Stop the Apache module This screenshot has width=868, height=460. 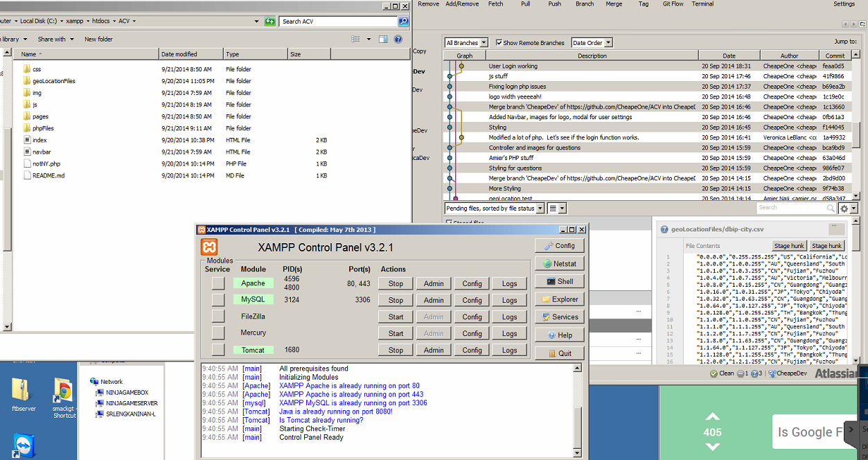396,283
